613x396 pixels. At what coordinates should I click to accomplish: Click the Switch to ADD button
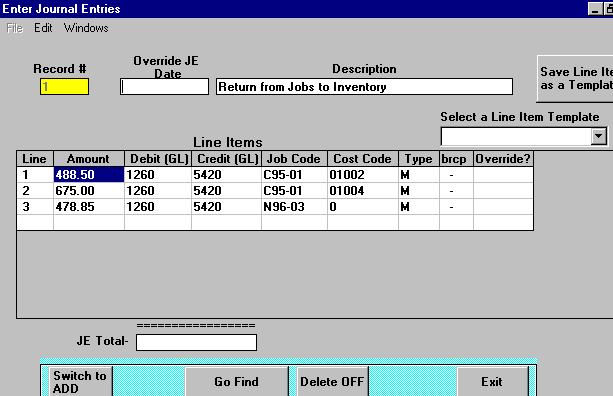coord(80,382)
